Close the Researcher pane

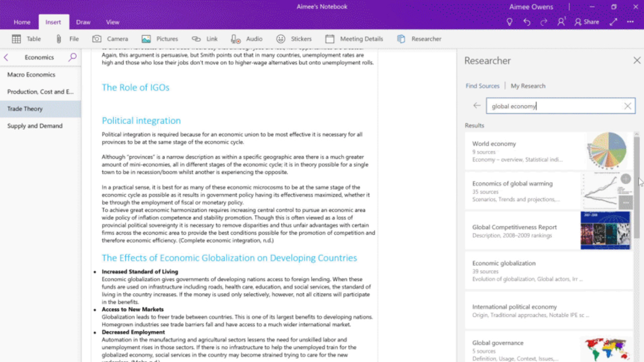636,60
